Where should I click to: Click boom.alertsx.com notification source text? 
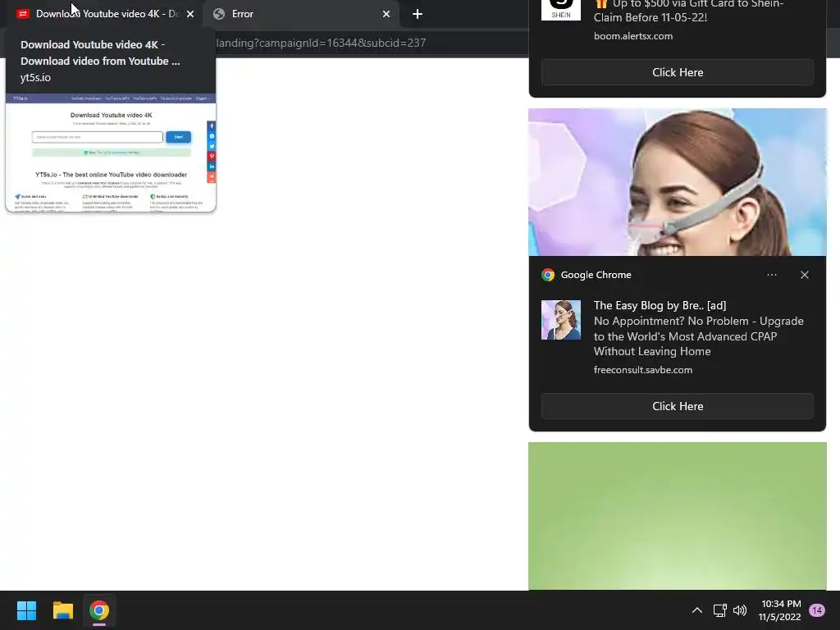633,36
